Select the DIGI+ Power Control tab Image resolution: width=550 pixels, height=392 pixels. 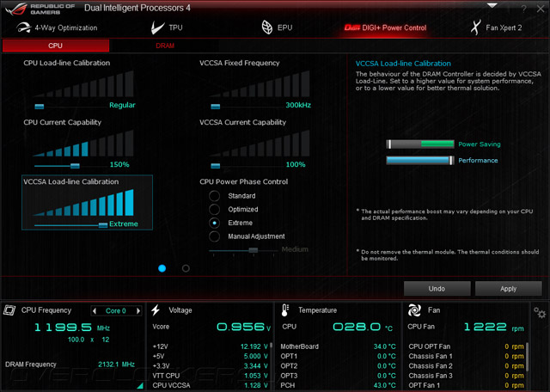(385, 28)
